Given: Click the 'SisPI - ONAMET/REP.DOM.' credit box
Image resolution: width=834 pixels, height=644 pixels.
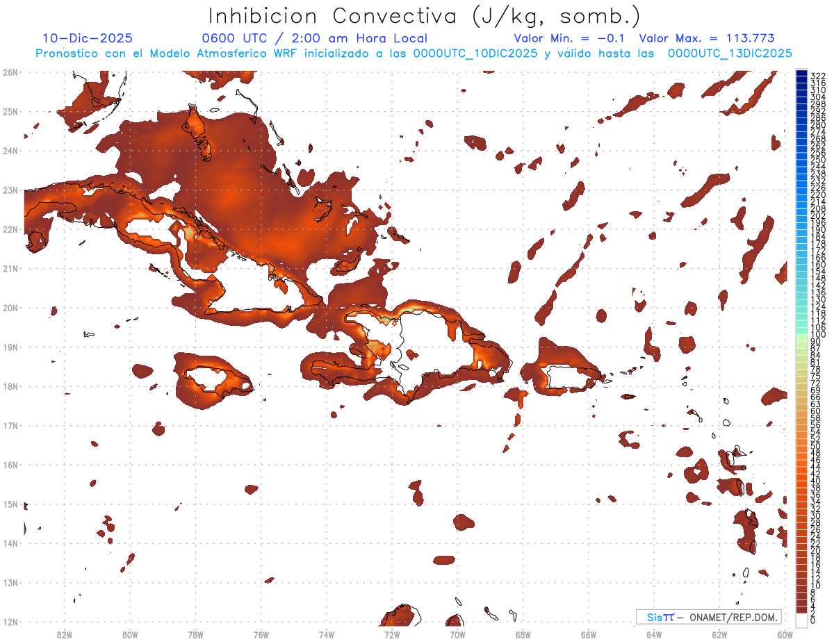Looking at the screenshot, I should [710, 617].
